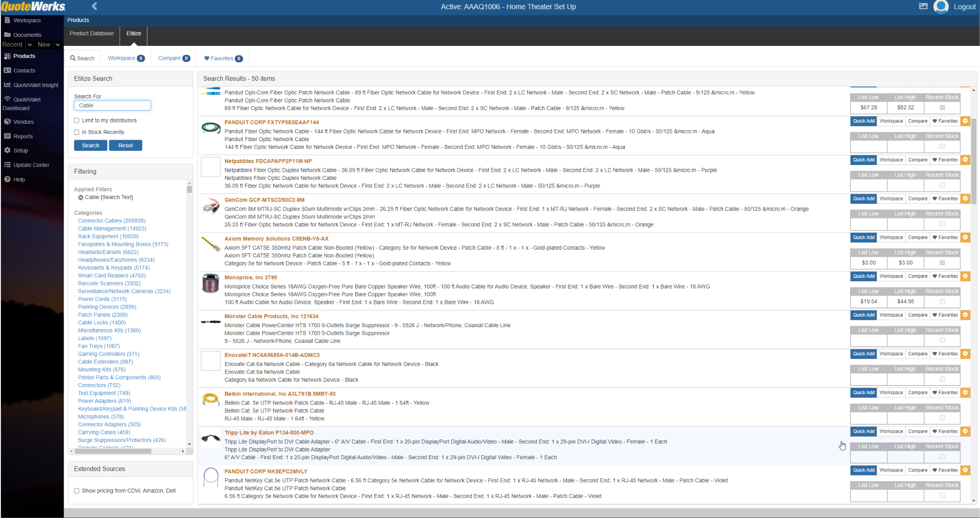Expand the Extended Sources section

pyautogui.click(x=101, y=468)
